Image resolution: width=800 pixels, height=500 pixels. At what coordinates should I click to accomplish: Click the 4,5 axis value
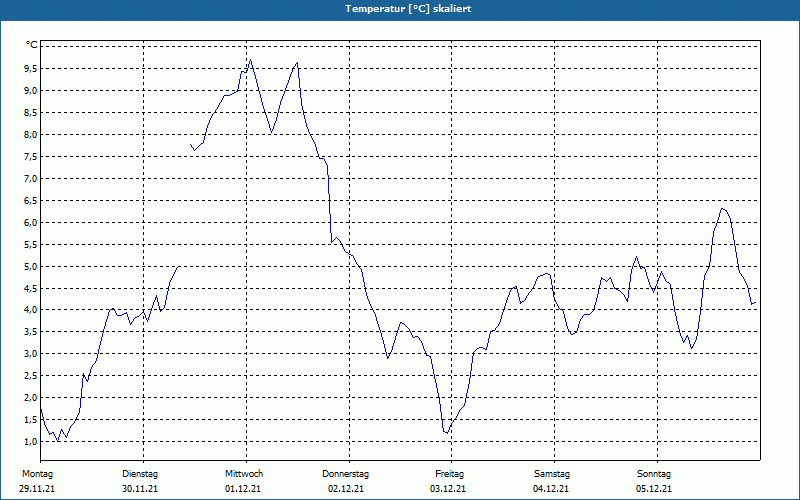(31, 288)
